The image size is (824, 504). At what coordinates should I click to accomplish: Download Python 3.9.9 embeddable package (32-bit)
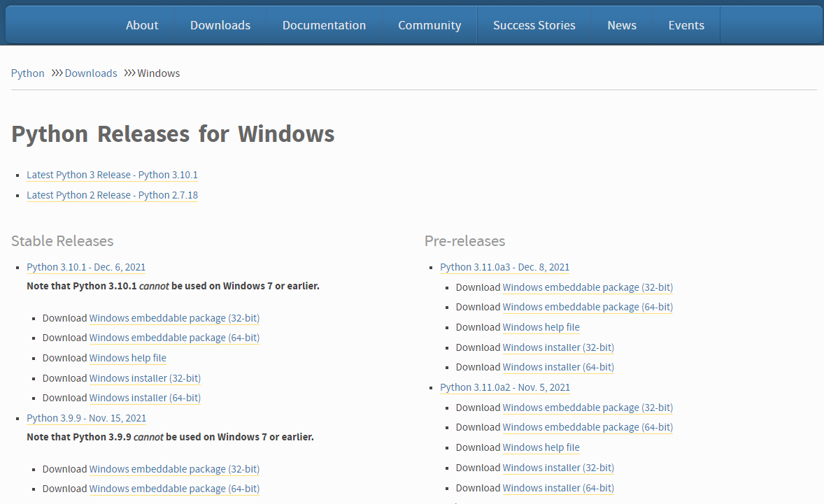[x=174, y=469]
